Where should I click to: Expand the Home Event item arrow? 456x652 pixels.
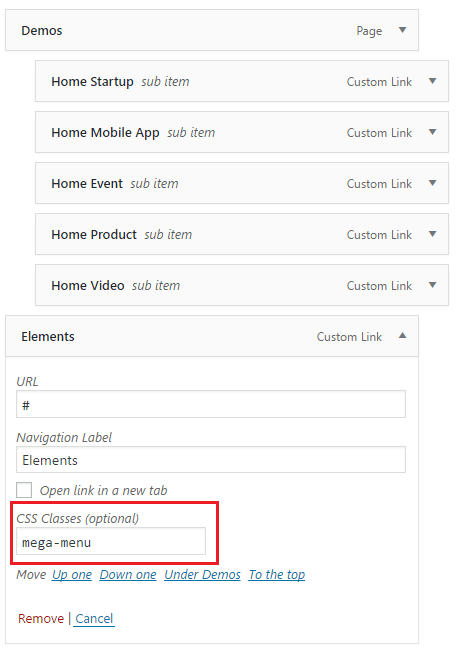[432, 183]
